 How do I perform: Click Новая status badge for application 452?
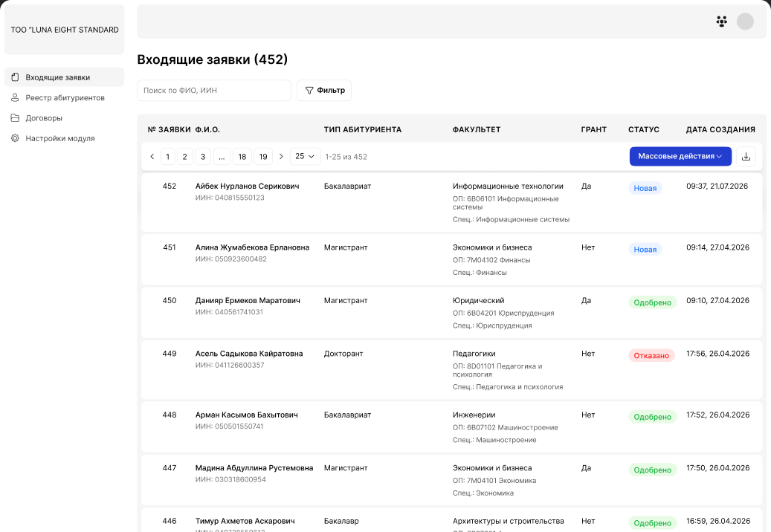(x=645, y=188)
